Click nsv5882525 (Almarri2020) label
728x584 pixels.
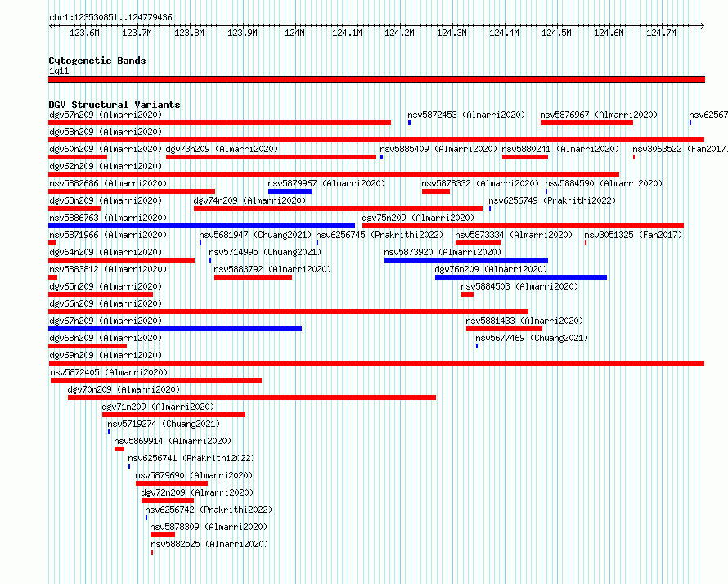pyautogui.click(x=209, y=544)
